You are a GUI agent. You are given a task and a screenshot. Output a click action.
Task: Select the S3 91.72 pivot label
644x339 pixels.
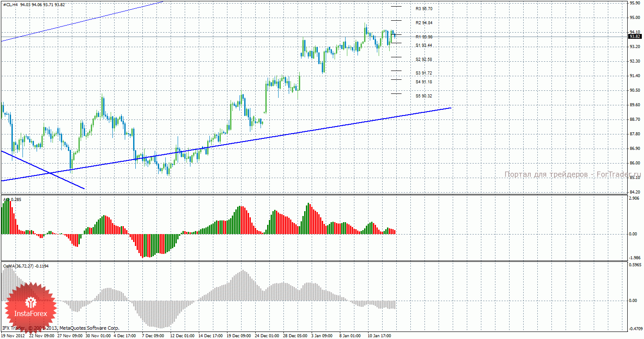click(x=424, y=73)
